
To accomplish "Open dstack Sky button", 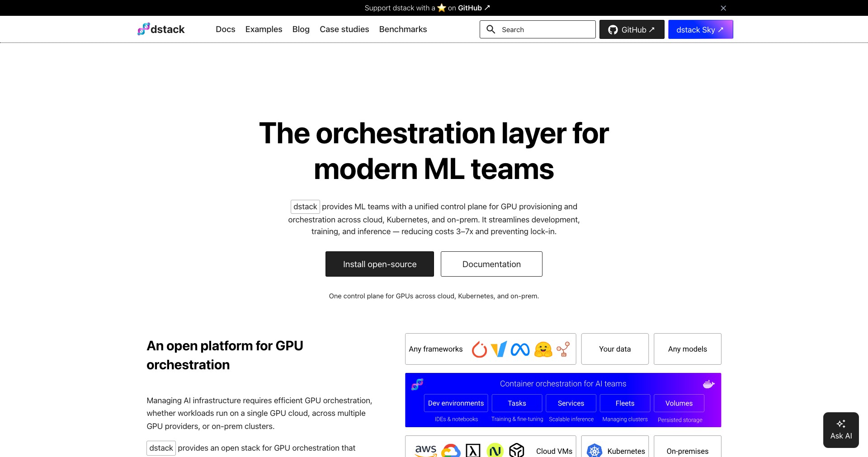I will coord(701,29).
